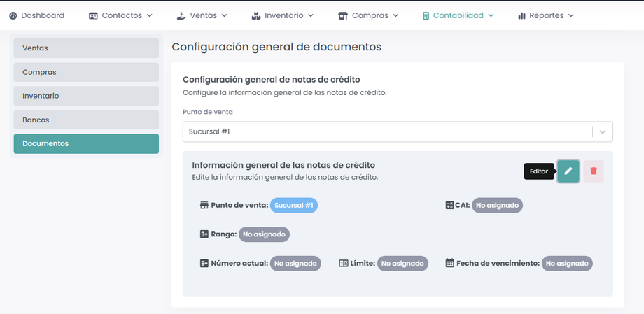Screen dimensions: 644x314
Task: Click the CAI calculator icon
Action: (x=450, y=206)
